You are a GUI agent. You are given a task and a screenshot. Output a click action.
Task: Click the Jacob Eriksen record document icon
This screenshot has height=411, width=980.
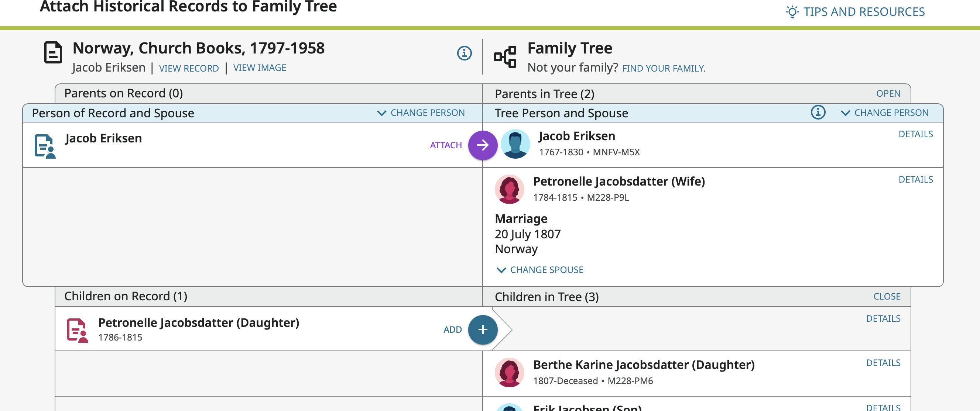coord(45,146)
